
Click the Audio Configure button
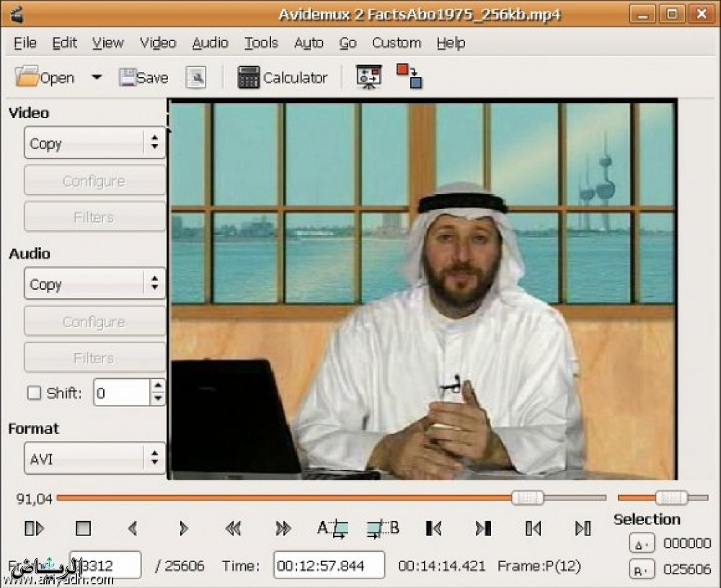point(94,321)
